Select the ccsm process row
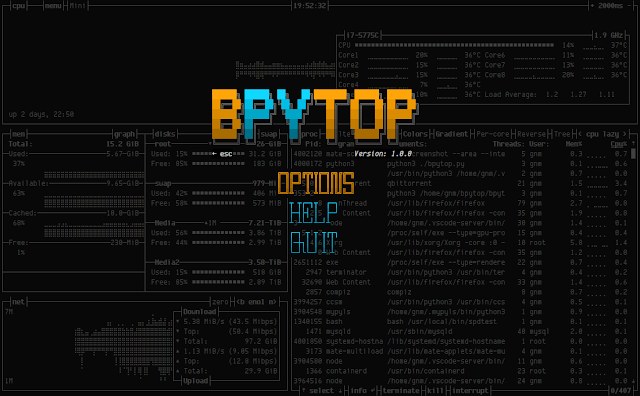640x396 pixels. click(x=460, y=302)
